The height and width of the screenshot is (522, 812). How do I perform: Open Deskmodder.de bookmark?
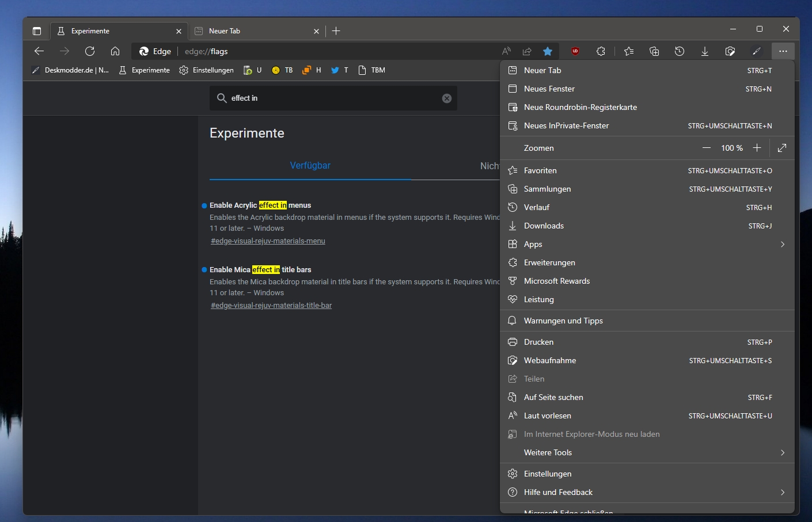click(x=70, y=70)
